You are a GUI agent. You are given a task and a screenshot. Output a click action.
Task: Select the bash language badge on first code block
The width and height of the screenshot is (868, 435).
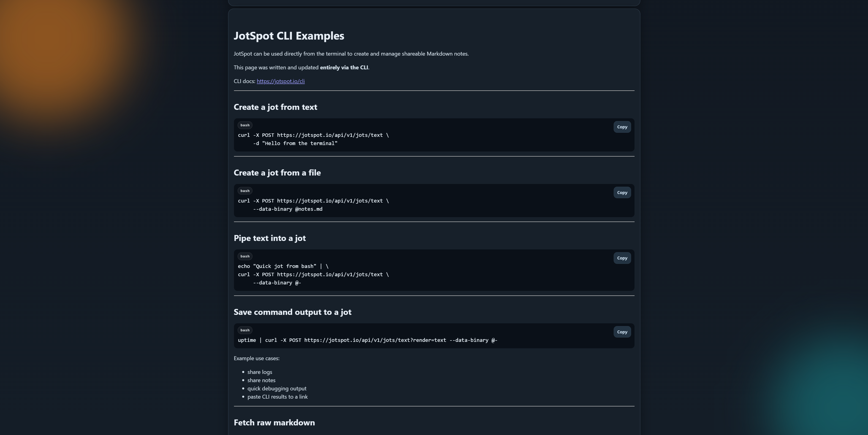(x=245, y=125)
